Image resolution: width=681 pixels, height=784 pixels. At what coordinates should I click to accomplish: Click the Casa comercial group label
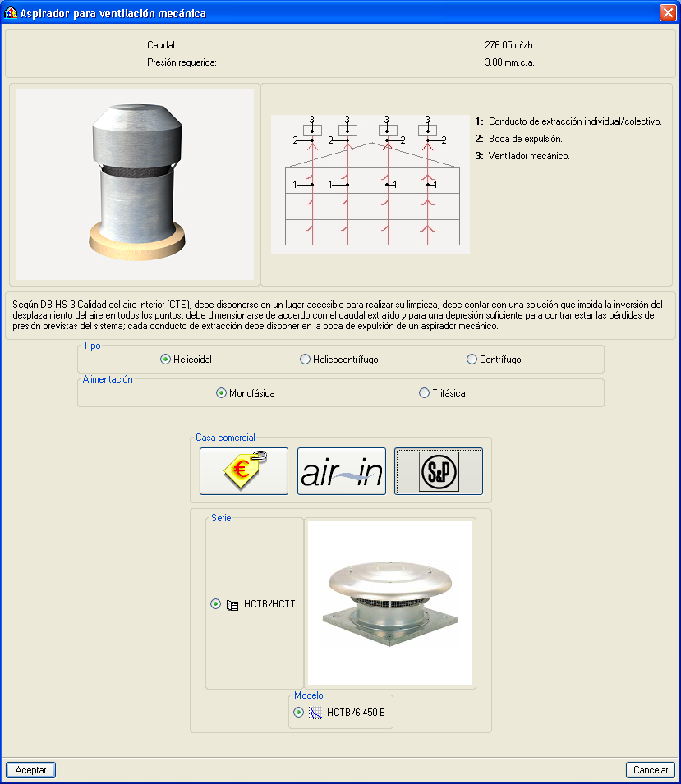coord(225,438)
